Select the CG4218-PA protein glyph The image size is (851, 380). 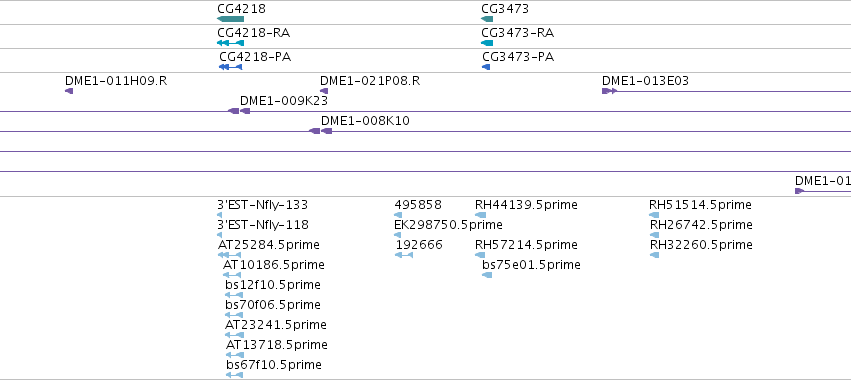click(x=231, y=67)
